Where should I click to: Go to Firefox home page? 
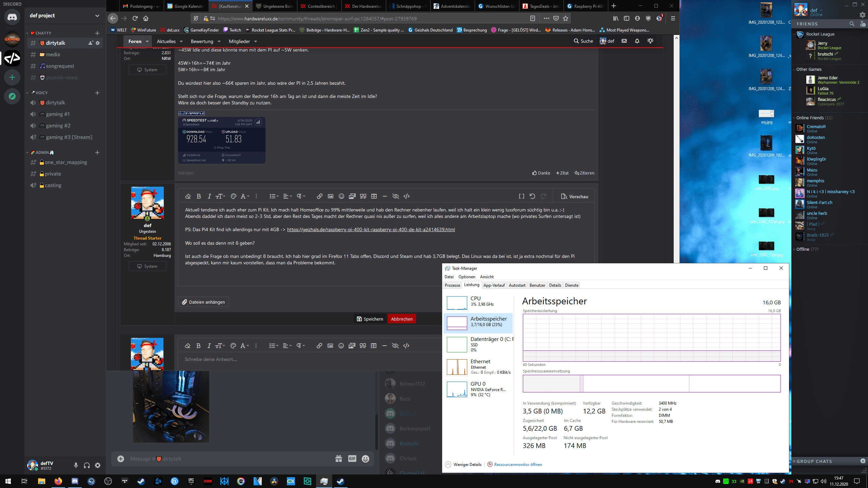pyautogui.click(x=146, y=18)
